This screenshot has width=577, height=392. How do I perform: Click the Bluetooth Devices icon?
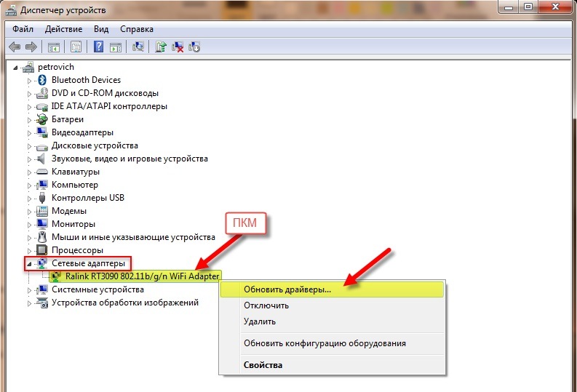click(42, 80)
